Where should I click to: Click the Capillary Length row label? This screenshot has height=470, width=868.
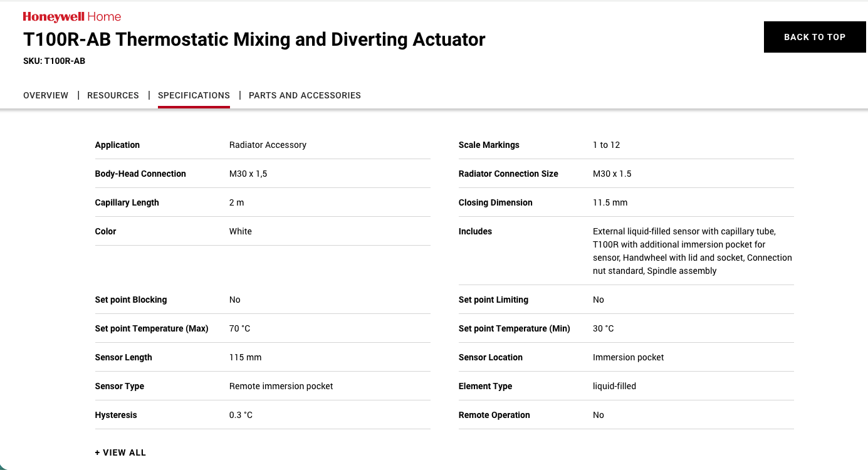pyautogui.click(x=127, y=202)
